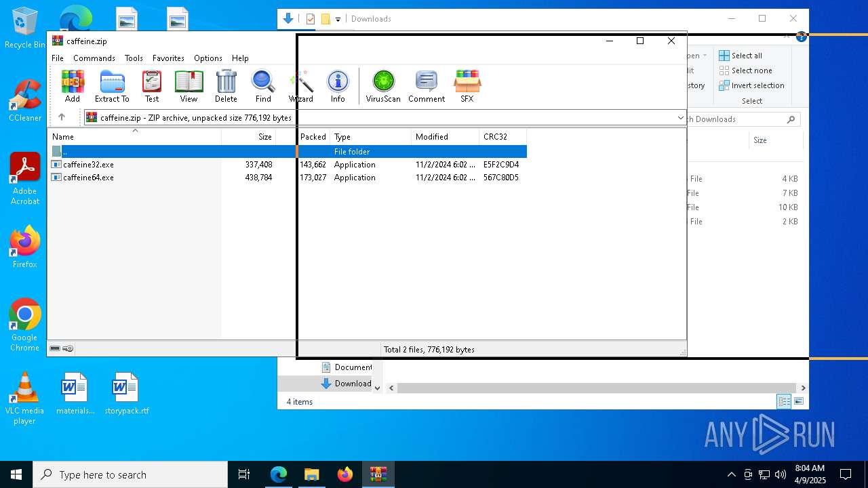Sort by Packed column header
Viewport: 868px width, 488px height.
(303, 137)
